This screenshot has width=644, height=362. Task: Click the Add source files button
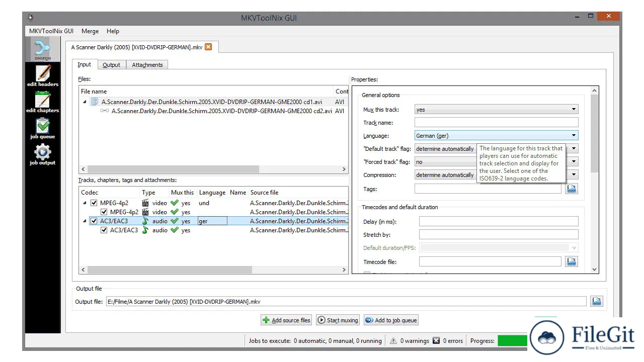286,320
